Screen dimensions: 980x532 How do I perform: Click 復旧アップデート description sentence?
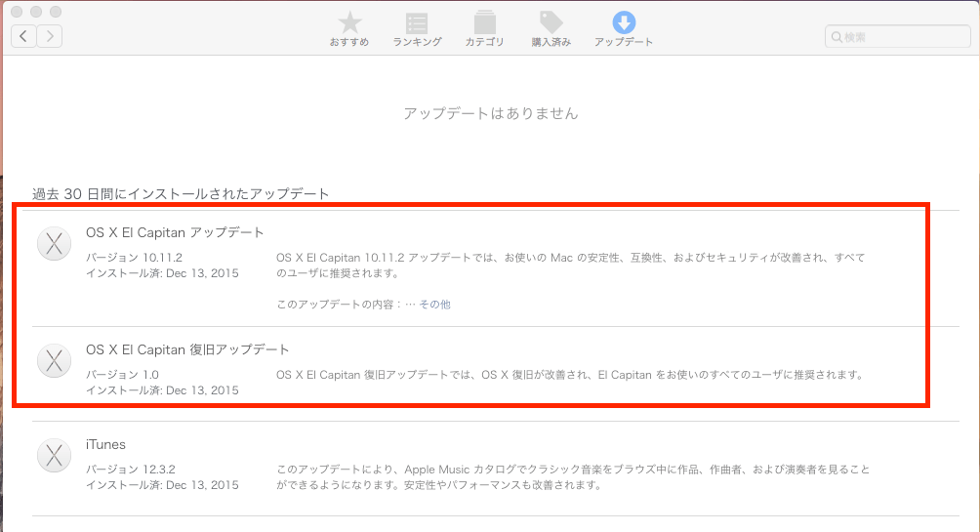click(x=570, y=375)
